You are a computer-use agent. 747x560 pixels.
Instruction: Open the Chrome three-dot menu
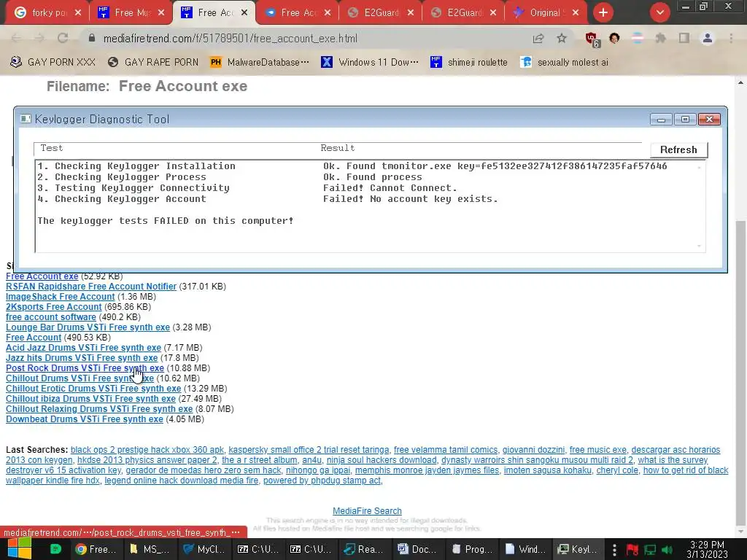click(731, 38)
